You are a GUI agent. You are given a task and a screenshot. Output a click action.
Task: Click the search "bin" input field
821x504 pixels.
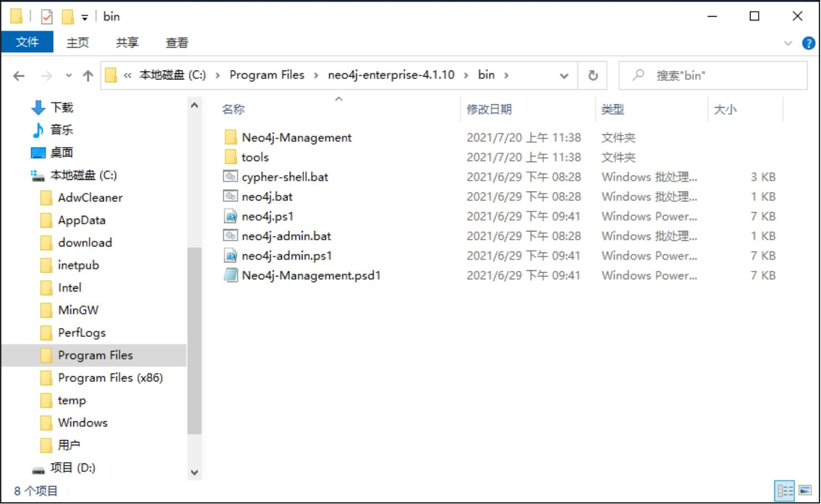(x=713, y=75)
